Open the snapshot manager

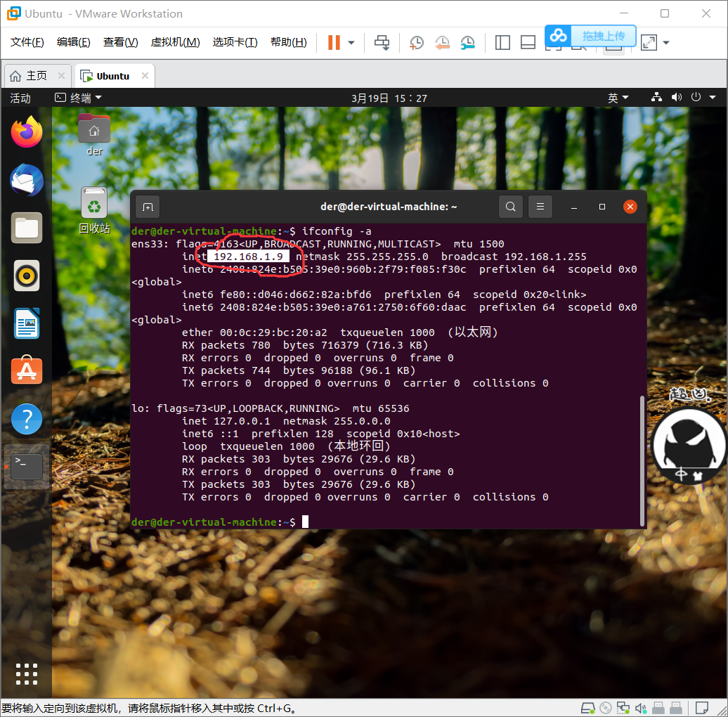[x=467, y=43]
